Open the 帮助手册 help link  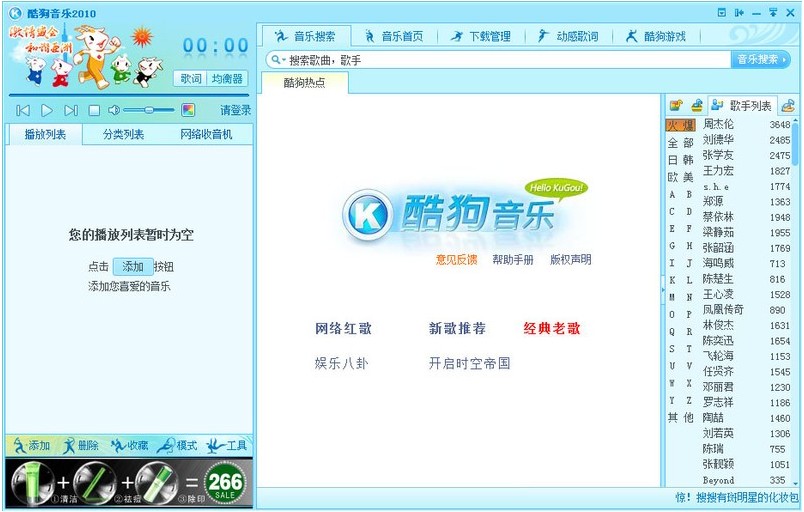pos(513,260)
